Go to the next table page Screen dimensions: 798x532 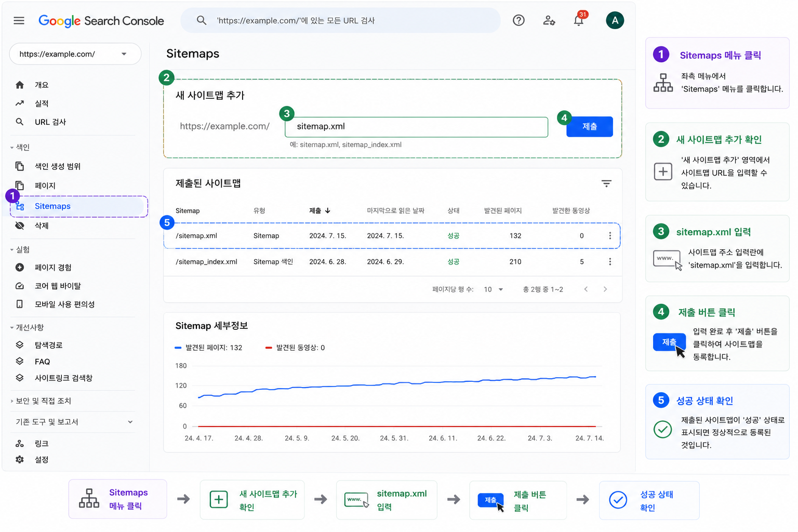[x=605, y=289]
